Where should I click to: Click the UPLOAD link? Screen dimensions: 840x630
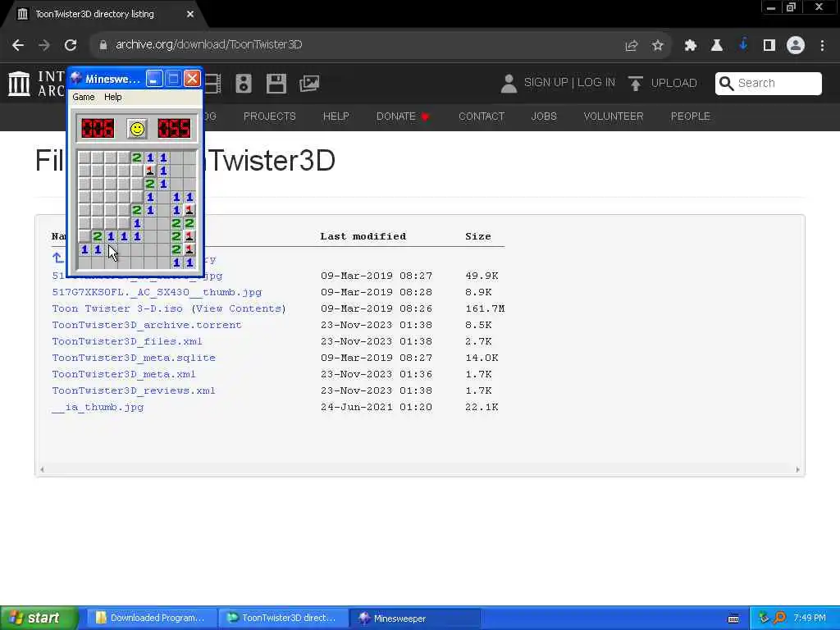[x=674, y=83]
